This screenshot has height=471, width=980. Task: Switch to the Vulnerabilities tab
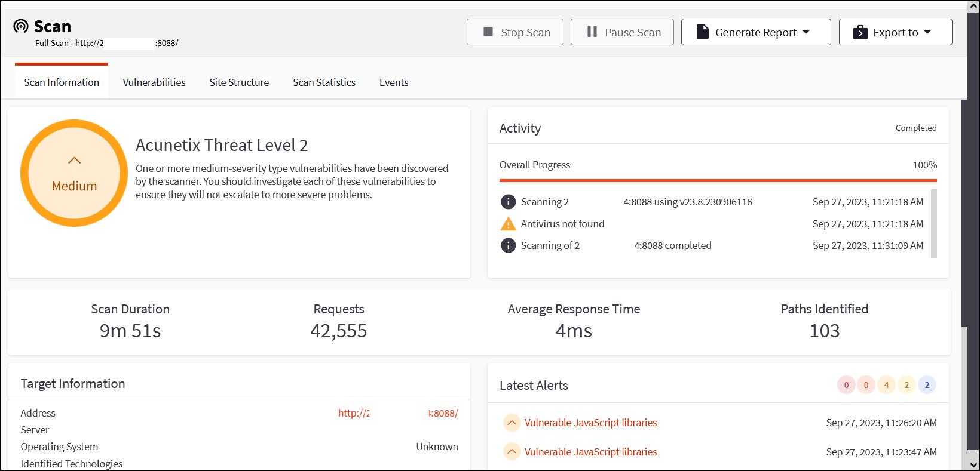click(154, 82)
